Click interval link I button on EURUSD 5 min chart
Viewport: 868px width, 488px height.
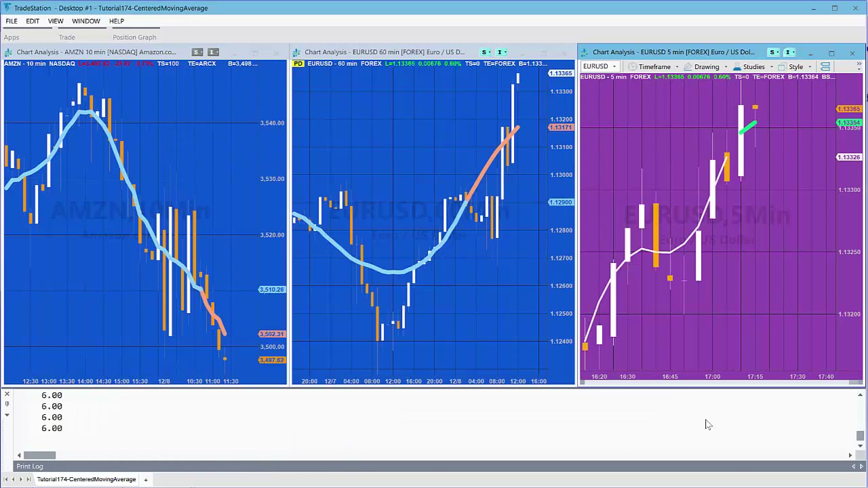(789, 52)
